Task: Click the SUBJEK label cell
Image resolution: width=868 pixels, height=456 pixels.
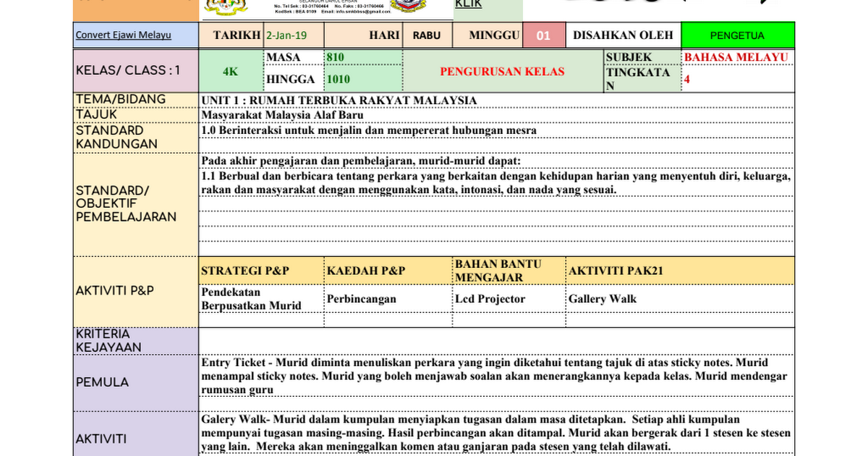Action: pyautogui.click(x=642, y=57)
